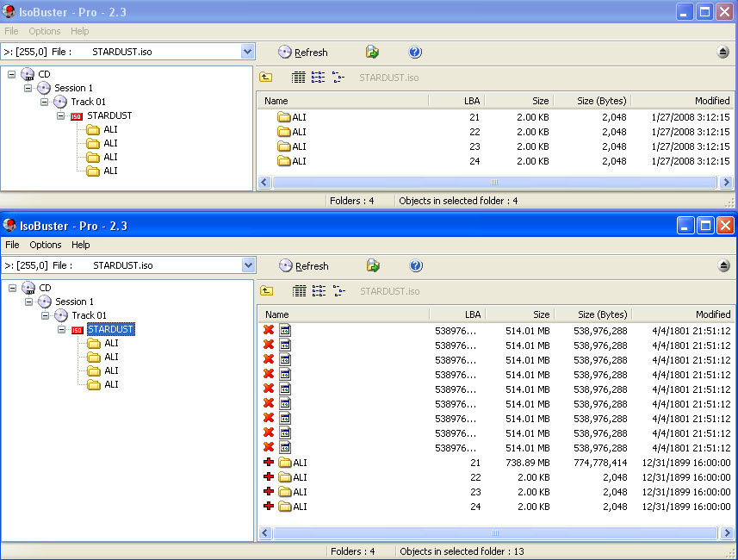This screenshot has width=738, height=560.
Task: Click the eject button in upper window
Action: pyautogui.click(x=723, y=52)
